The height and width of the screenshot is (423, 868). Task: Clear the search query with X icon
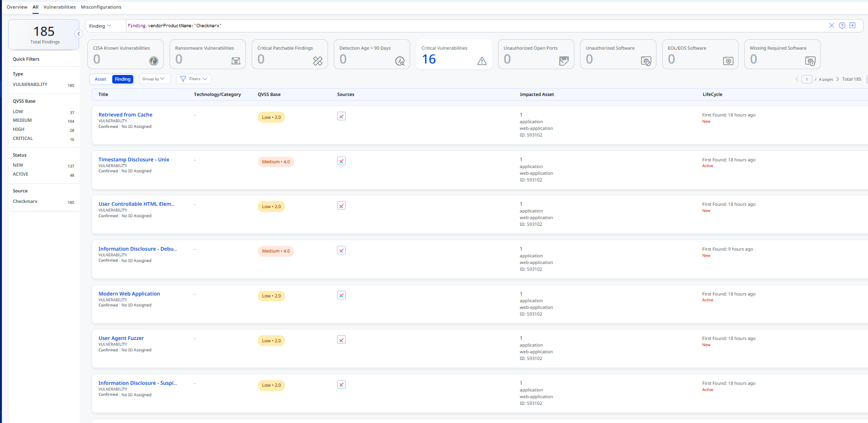pyautogui.click(x=832, y=26)
